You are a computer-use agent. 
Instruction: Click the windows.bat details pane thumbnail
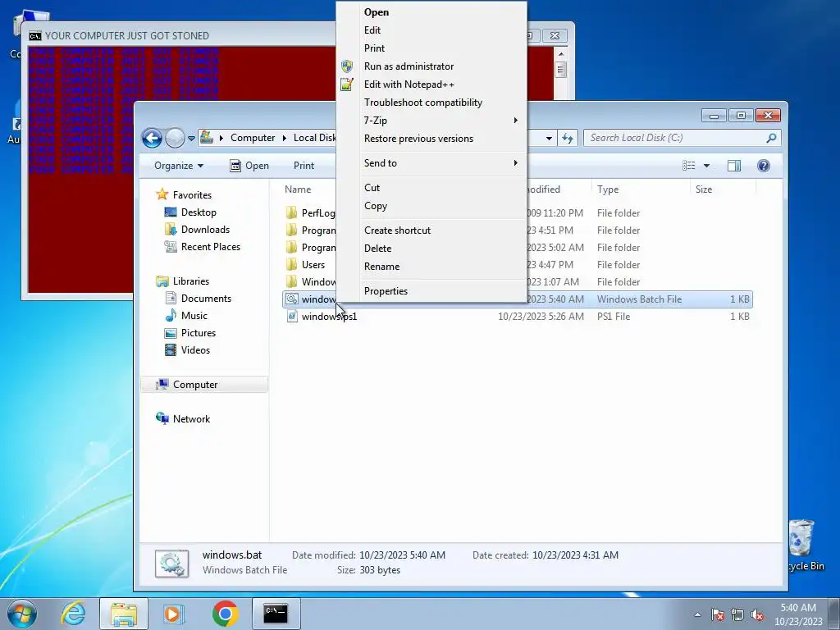(x=172, y=563)
